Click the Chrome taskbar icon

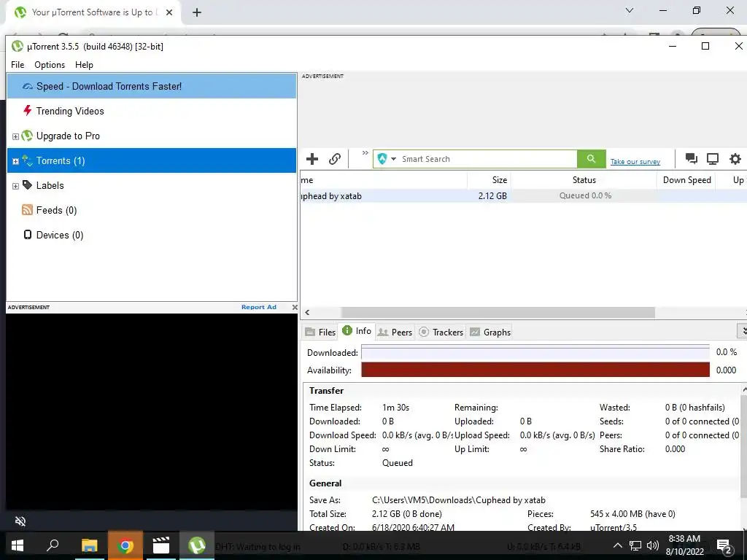[125, 545]
